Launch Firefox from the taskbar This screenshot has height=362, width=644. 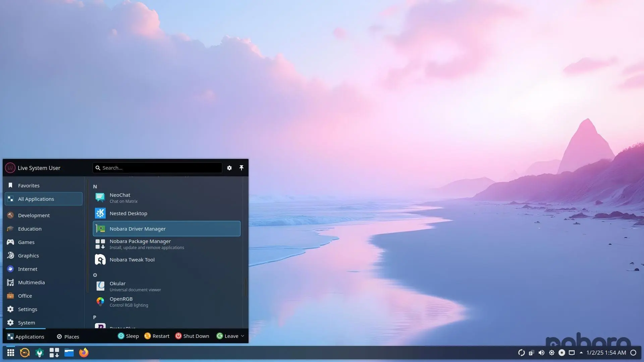[x=84, y=353]
